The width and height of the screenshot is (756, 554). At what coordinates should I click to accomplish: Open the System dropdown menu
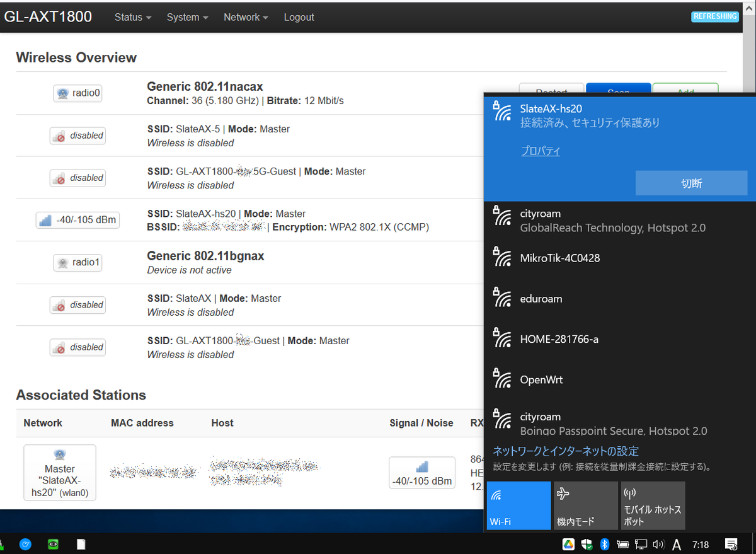[187, 17]
